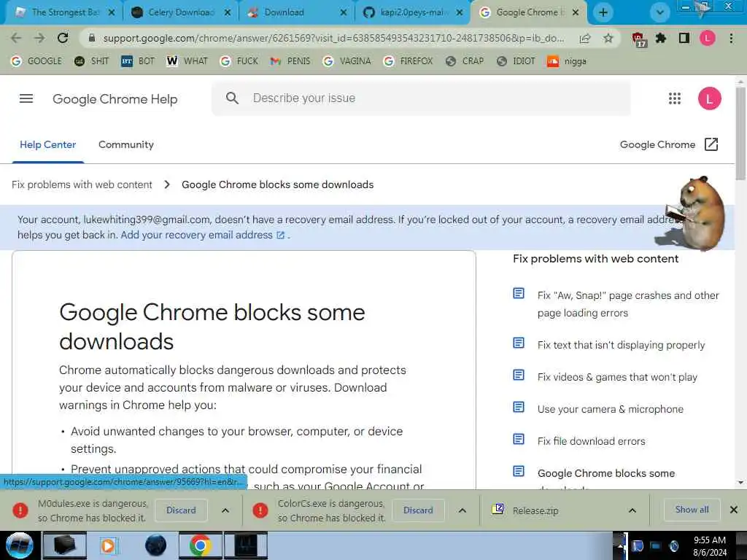This screenshot has height=560, width=747.
Task: Bookmark this page with the star icon
Action: coord(608,38)
